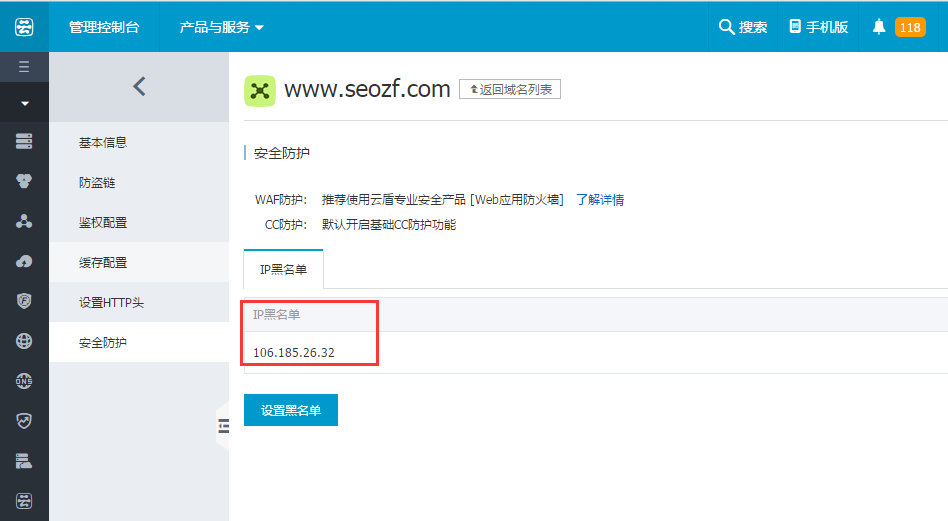948x521 pixels.
Task: Click the globe icon in sidebar
Action: pyautogui.click(x=24, y=341)
